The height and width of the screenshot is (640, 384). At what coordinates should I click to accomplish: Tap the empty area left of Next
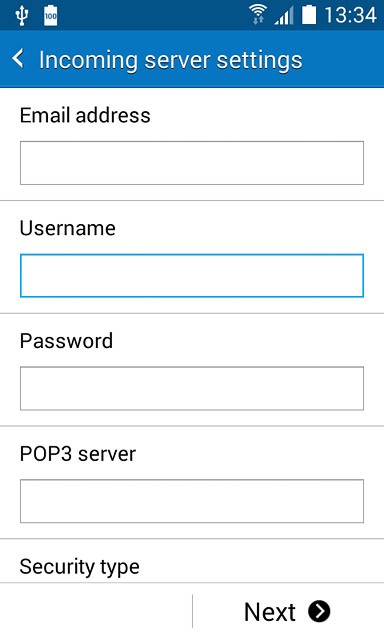coord(96,611)
